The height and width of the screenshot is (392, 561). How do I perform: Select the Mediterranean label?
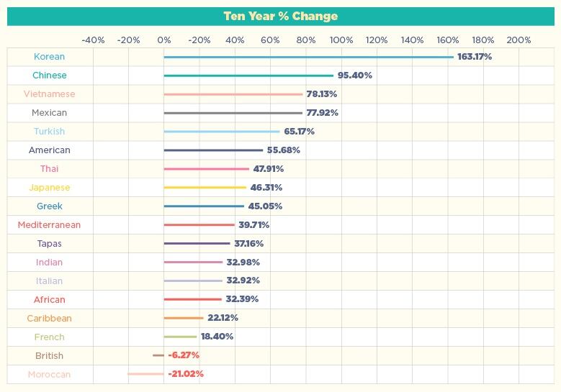pos(50,224)
